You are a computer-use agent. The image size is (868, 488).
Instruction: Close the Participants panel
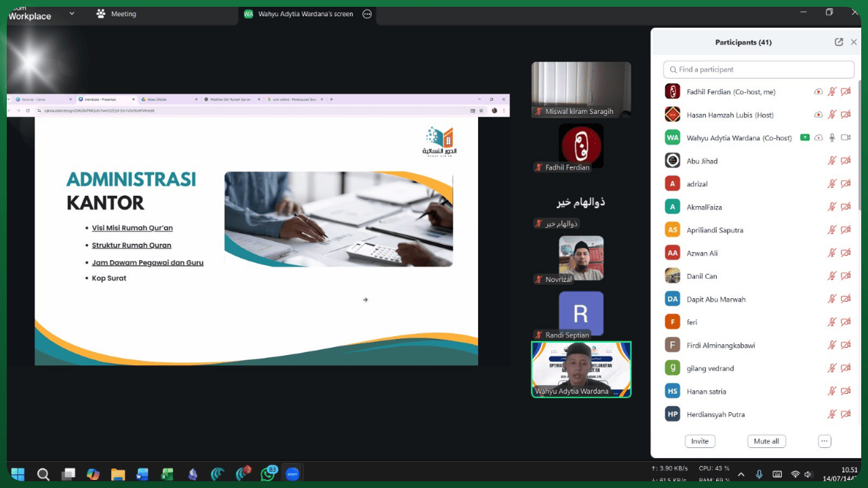(854, 42)
